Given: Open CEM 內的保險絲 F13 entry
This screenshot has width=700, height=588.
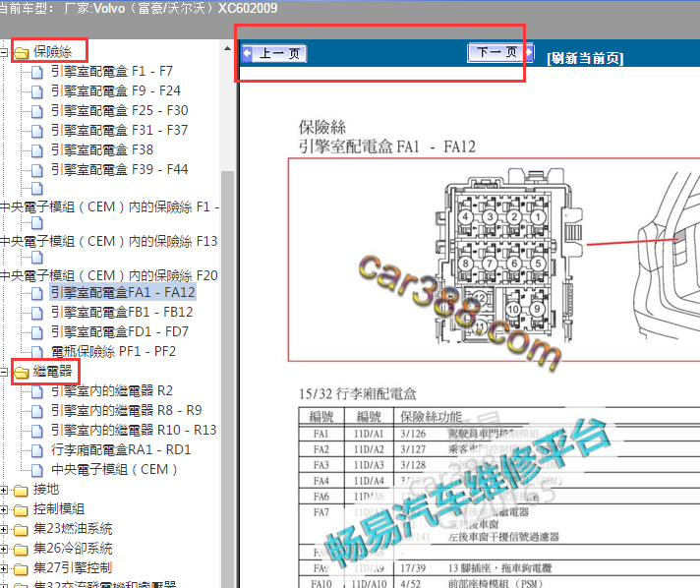Looking at the screenshot, I should pyautogui.click(x=109, y=241).
